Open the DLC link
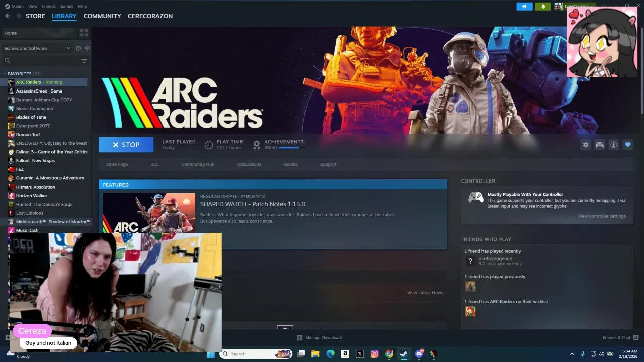Image resolution: width=644 pixels, height=362 pixels. [x=154, y=164]
